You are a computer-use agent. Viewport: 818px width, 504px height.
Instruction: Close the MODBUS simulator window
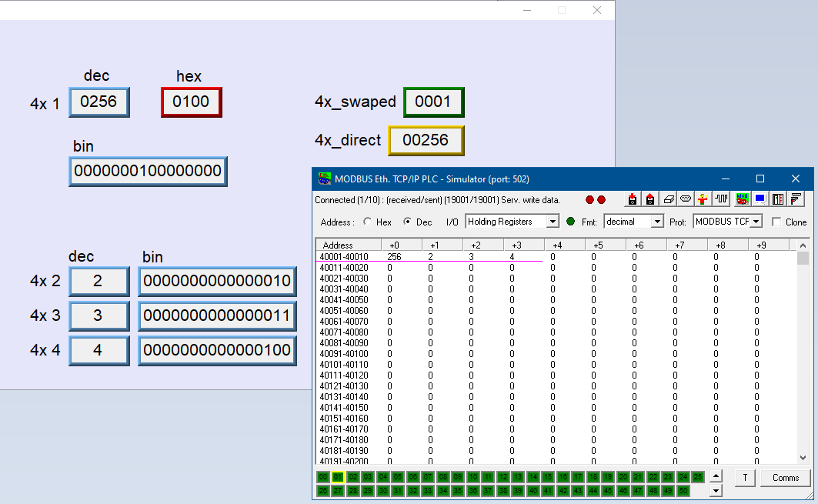point(796,179)
